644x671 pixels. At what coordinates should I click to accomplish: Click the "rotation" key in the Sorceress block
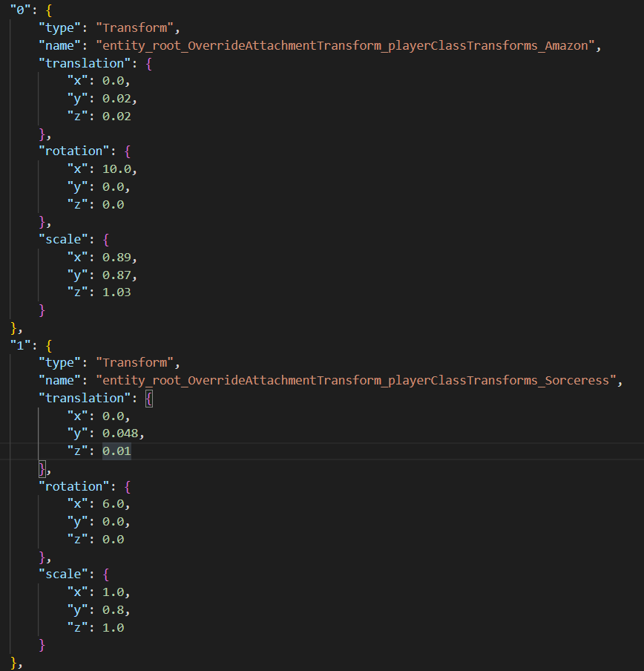click(74, 487)
